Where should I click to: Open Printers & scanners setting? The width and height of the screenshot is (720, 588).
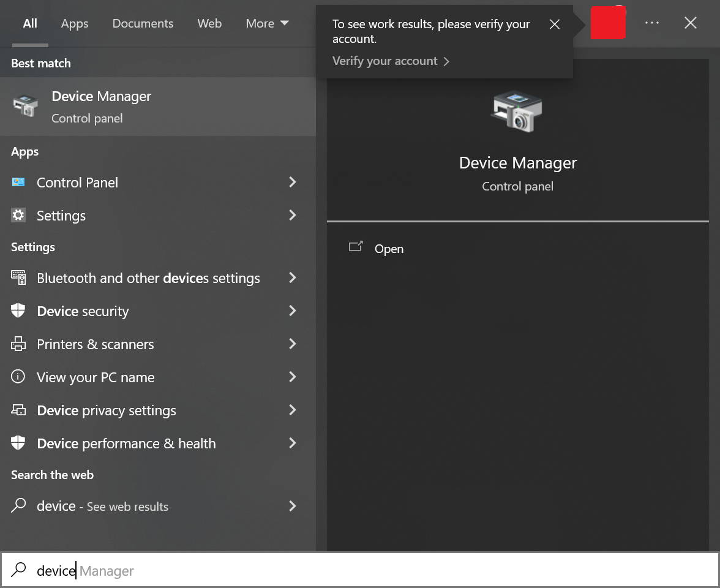157,344
